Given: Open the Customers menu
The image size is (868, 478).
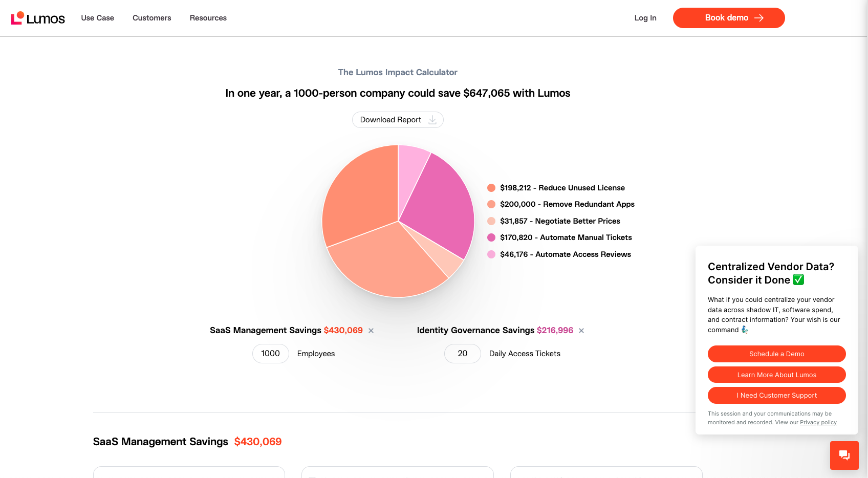Looking at the screenshot, I should tap(152, 18).
